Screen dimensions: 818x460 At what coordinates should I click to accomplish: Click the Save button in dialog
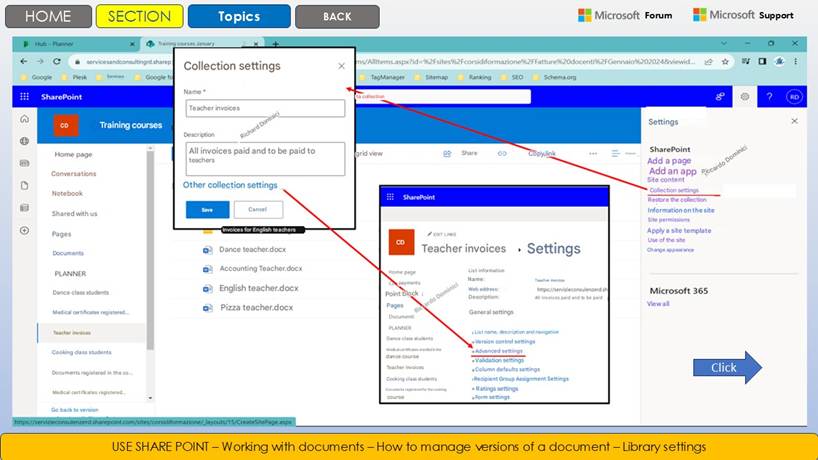pos(207,210)
